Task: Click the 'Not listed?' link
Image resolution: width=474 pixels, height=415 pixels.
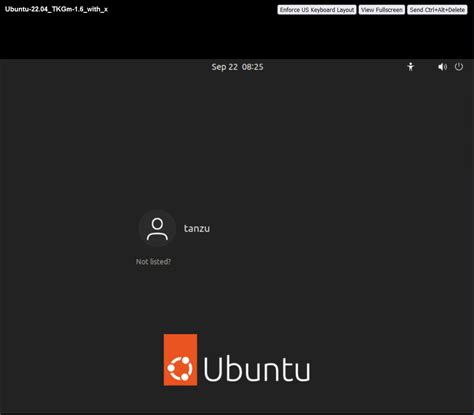Action: [153, 261]
